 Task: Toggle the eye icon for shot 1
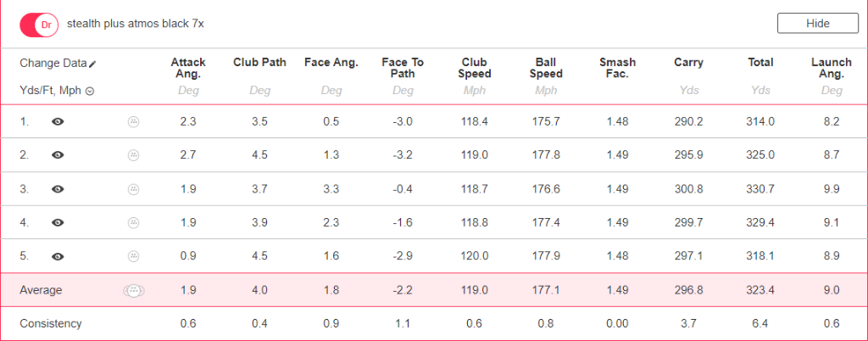coord(58,122)
